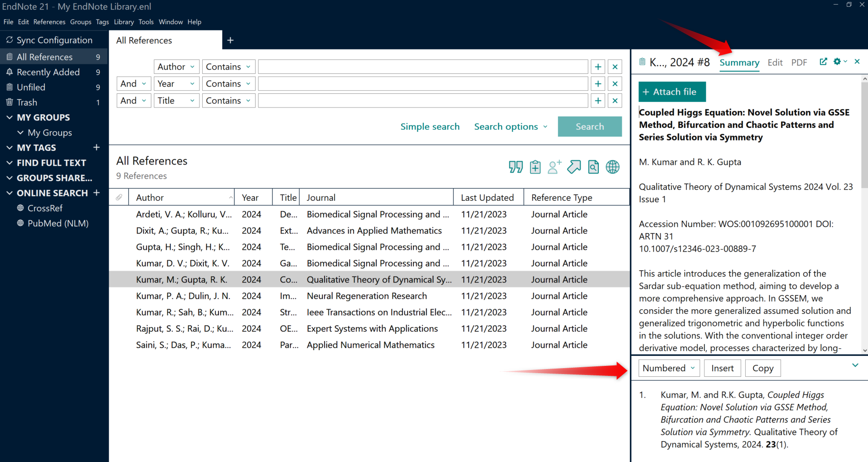Click the Online Search globe icon
This screenshot has height=462, width=868.
point(613,167)
